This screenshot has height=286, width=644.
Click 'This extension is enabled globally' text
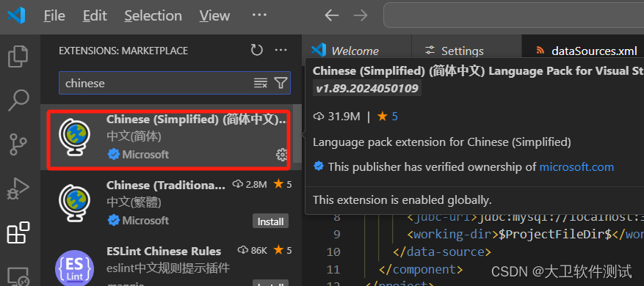click(402, 200)
